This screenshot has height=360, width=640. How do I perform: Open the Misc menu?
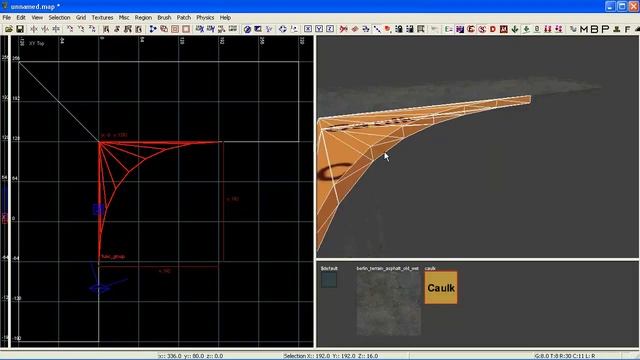[x=124, y=18]
